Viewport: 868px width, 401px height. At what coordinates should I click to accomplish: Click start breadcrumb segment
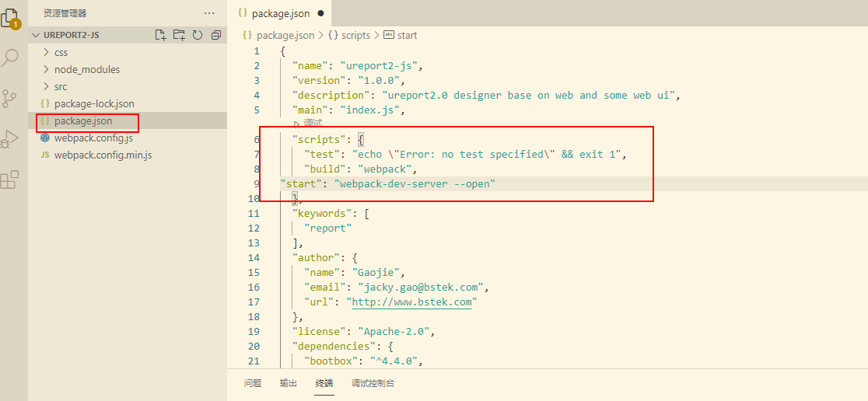[408, 36]
